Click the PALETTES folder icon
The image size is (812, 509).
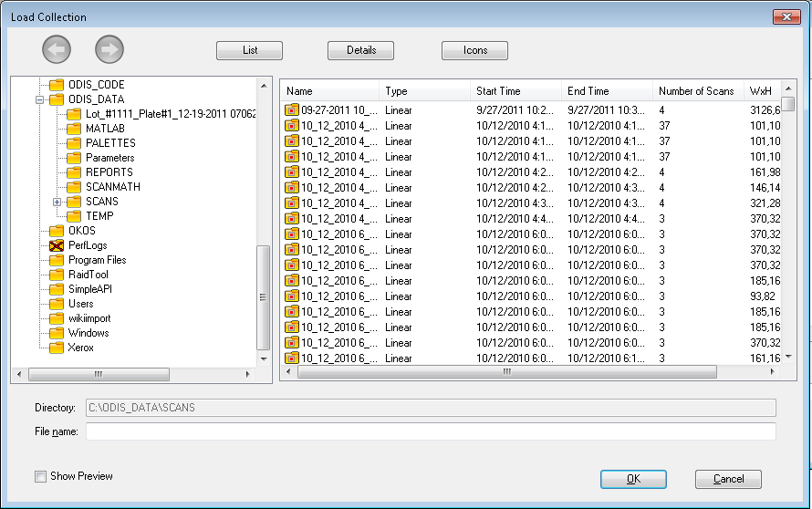point(74,143)
